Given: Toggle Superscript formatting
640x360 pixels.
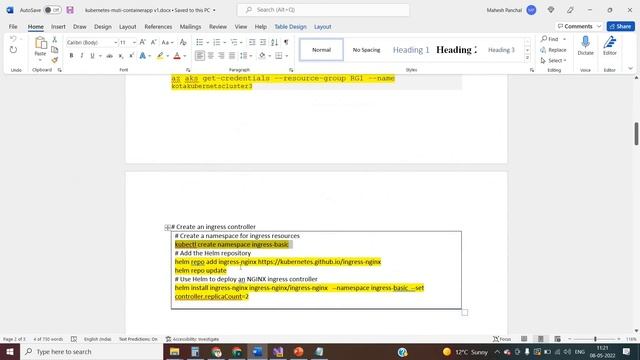Looking at the screenshot, I should (x=131, y=56).
